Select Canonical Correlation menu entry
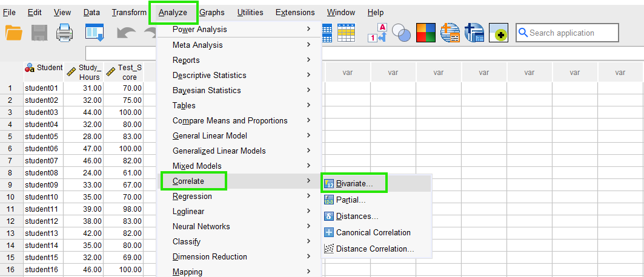644x277 pixels. (373, 232)
